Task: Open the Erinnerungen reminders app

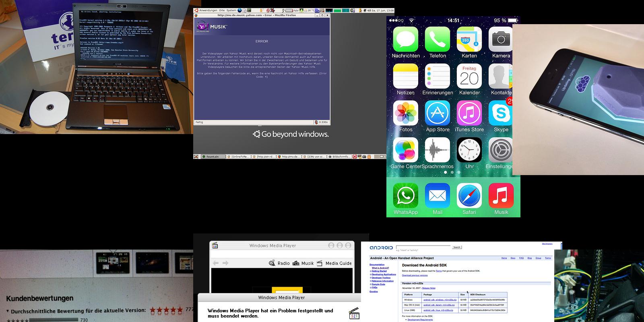Action: click(438, 76)
